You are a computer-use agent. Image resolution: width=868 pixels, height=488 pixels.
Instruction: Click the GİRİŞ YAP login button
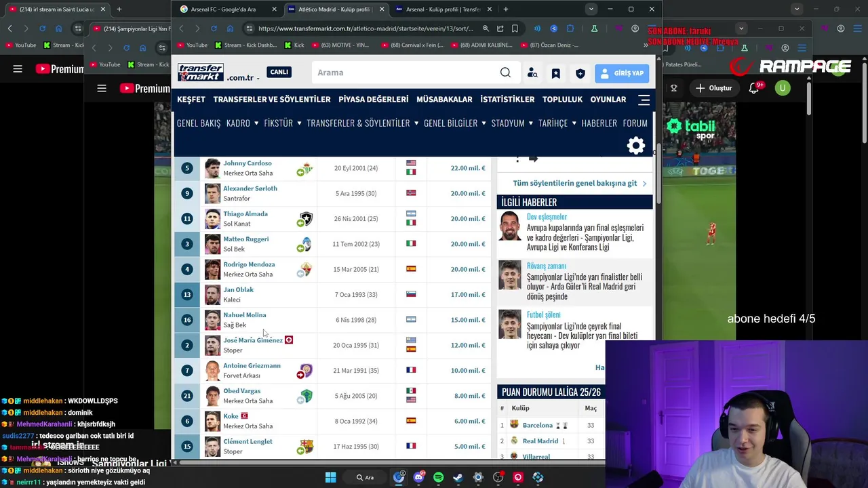[x=622, y=73]
